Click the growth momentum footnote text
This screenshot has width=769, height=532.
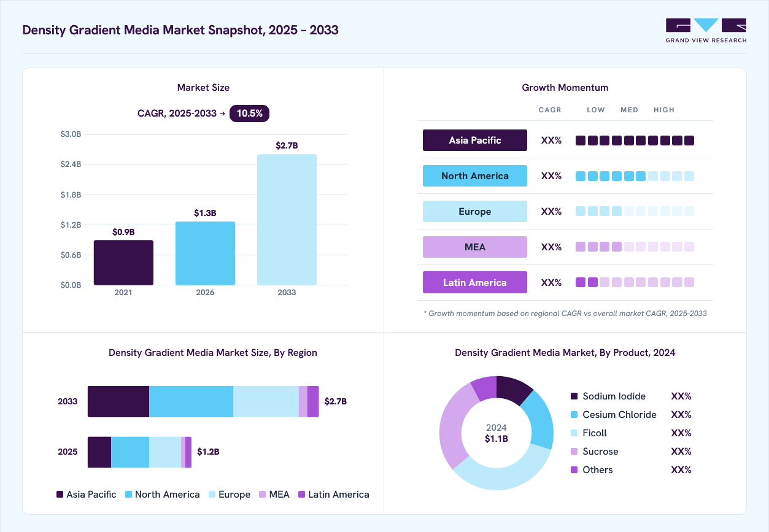click(x=565, y=314)
